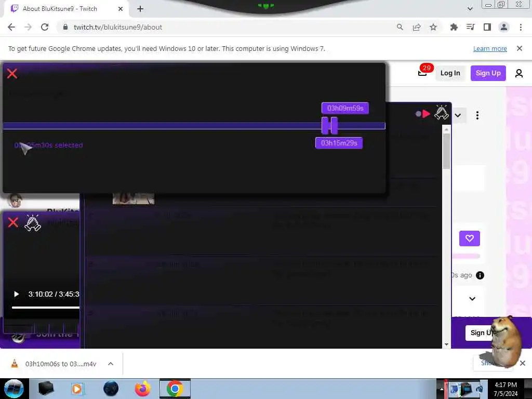Click the clapping hands icon above the list panel

(442, 112)
